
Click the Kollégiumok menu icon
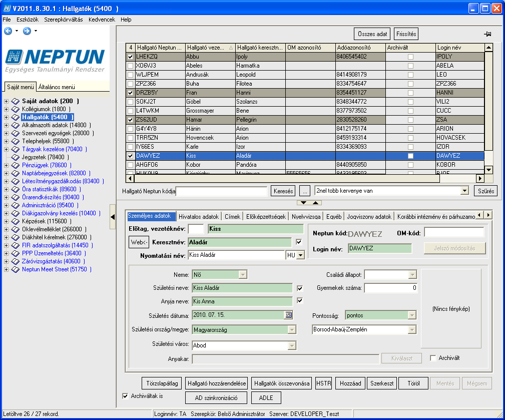tap(16, 109)
